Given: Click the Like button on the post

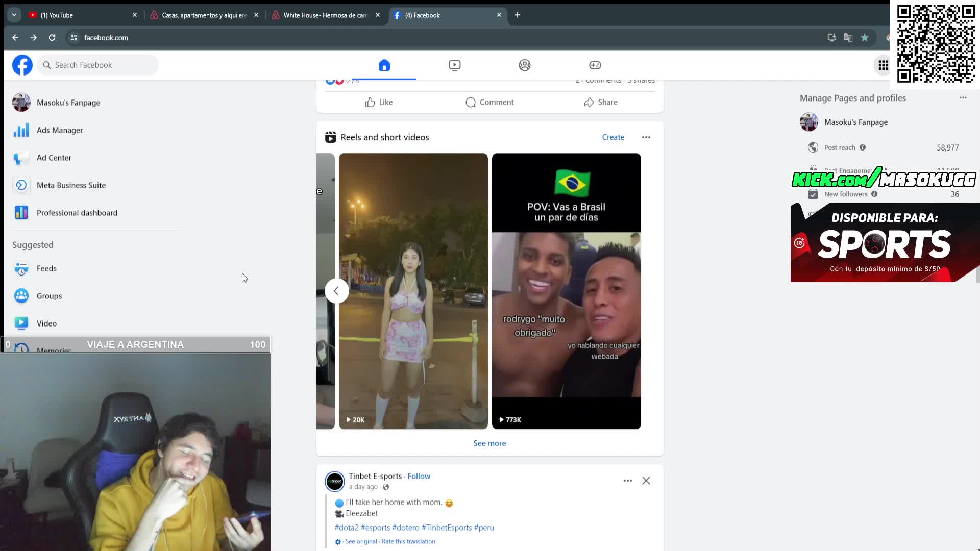Looking at the screenshot, I should click(x=378, y=102).
